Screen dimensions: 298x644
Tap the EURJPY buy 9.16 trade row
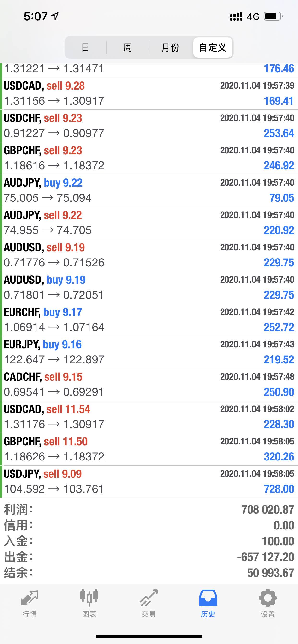(x=149, y=352)
